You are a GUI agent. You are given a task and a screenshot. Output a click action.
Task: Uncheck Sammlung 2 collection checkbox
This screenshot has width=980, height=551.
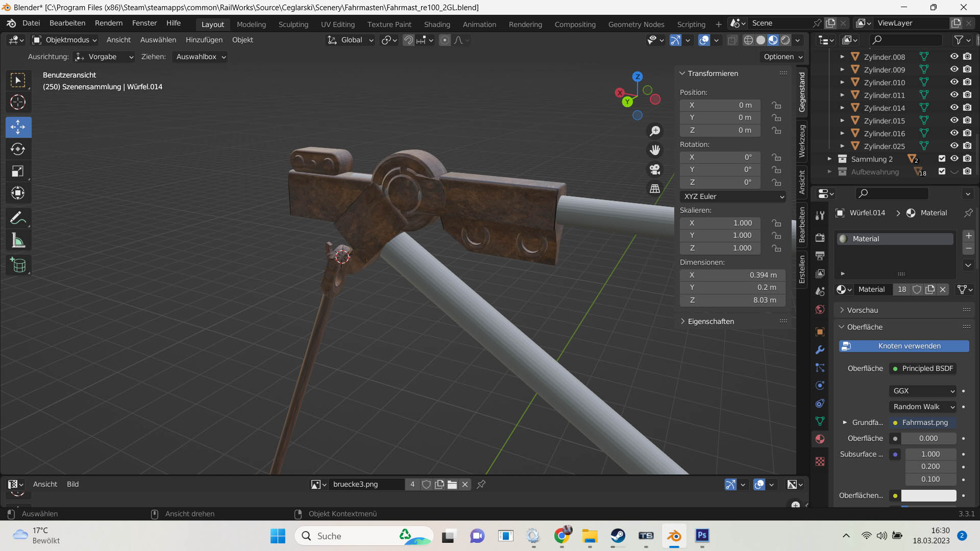click(x=942, y=159)
